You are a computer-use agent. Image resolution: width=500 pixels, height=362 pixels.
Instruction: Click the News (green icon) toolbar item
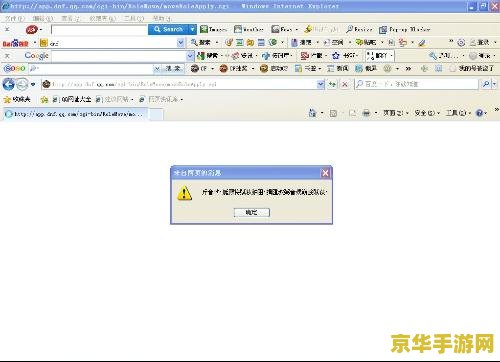[x=214, y=30]
